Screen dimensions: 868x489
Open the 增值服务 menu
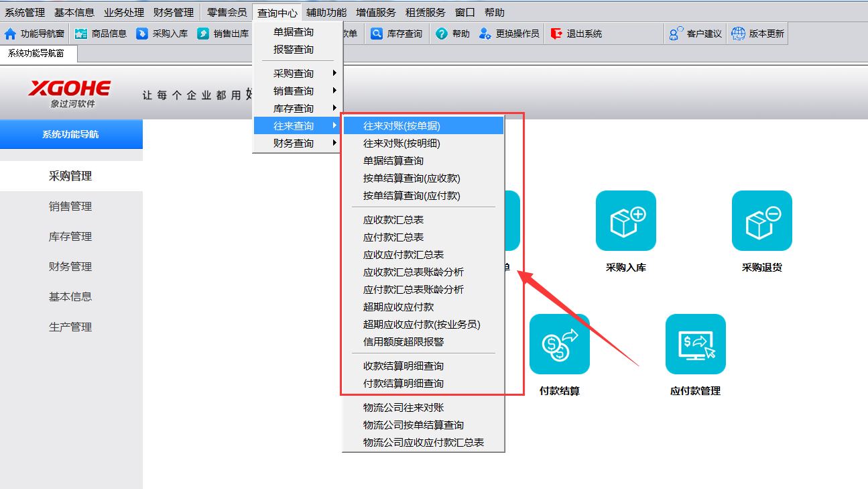[x=376, y=12]
